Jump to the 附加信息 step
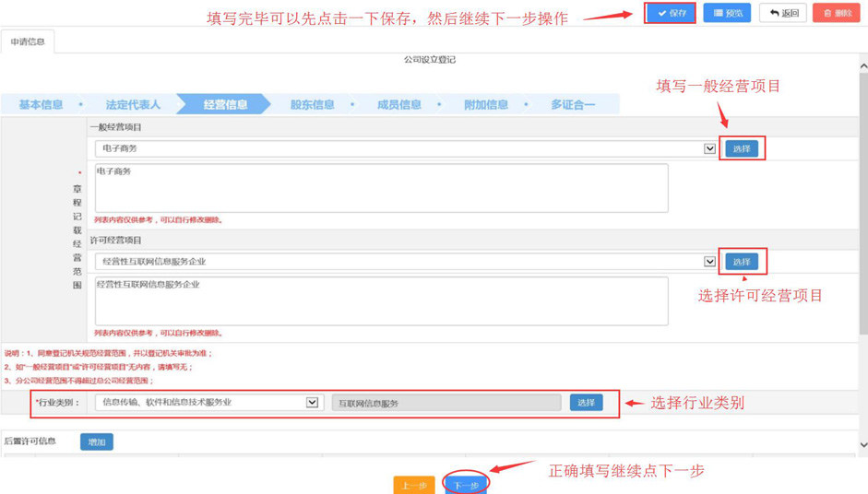This screenshot has height=494, width=868. coord(486,105)
